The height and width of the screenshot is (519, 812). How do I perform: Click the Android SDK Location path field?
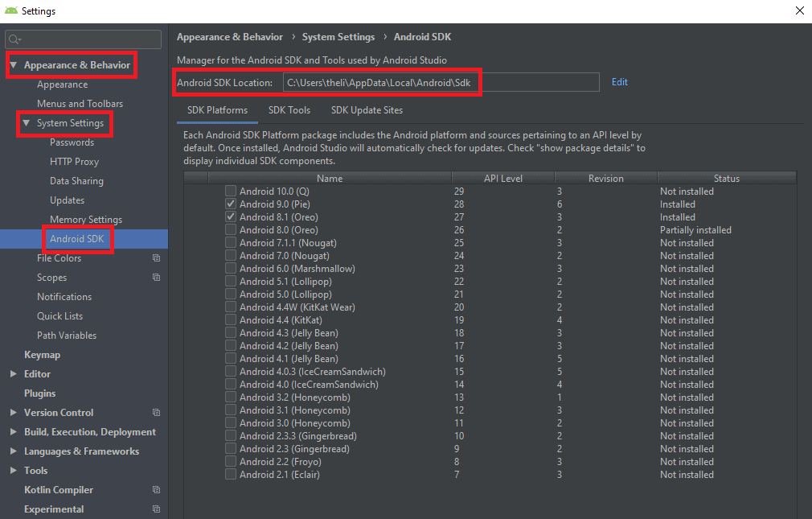coord(441,83)
